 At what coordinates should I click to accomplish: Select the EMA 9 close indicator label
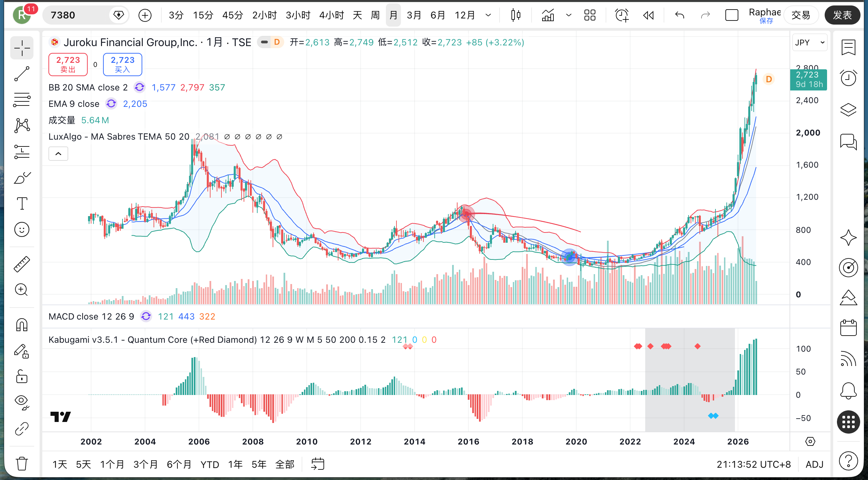tap(74, 104)
